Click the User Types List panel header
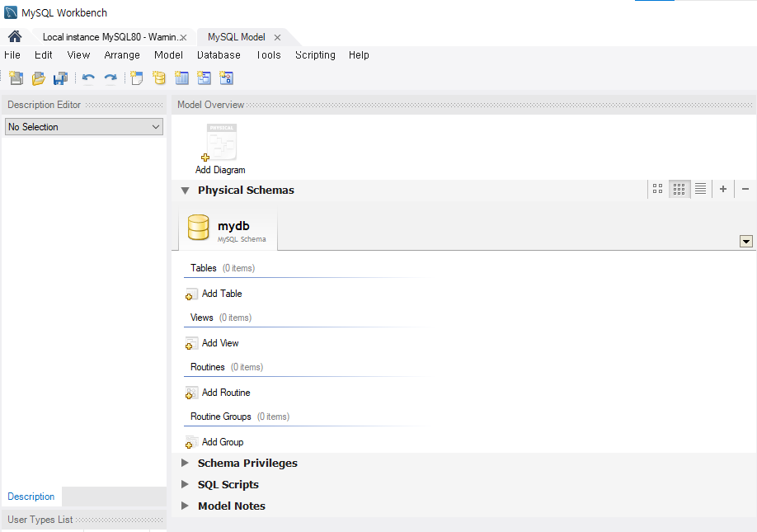 (x=84, y=520)
